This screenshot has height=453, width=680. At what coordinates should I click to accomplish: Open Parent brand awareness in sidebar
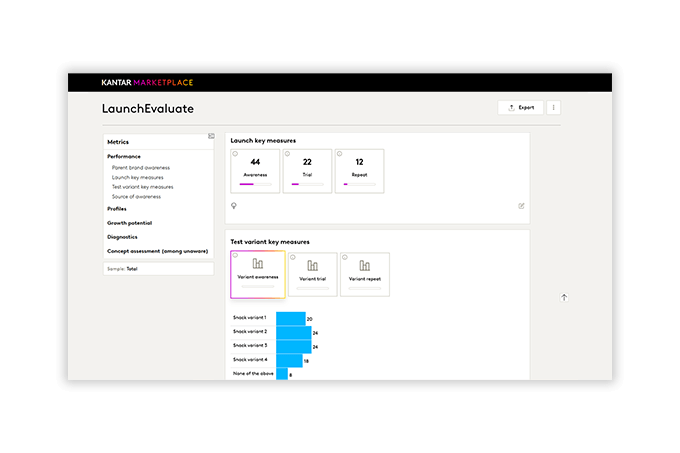click(x=140, y=168)
